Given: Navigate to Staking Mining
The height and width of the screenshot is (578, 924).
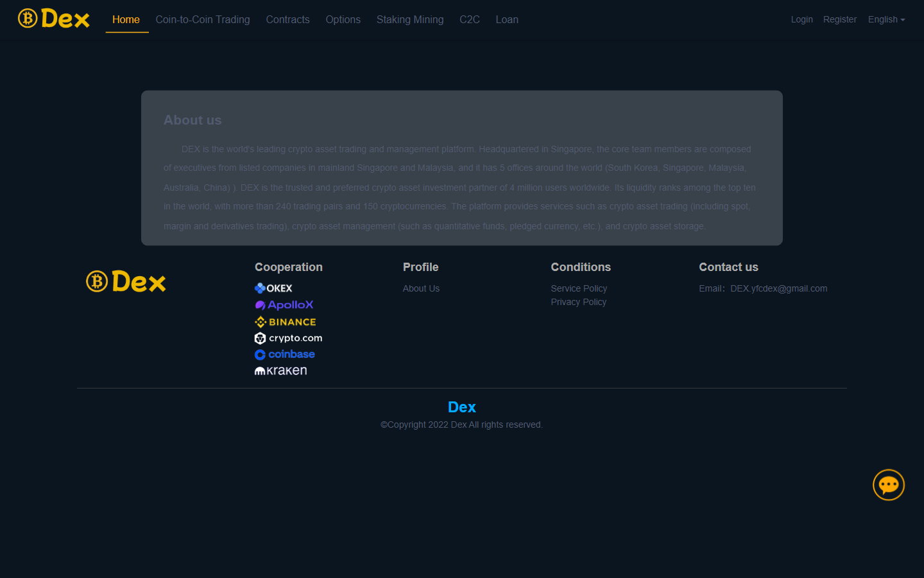Looking at the screenshot, I should (410, 19).
